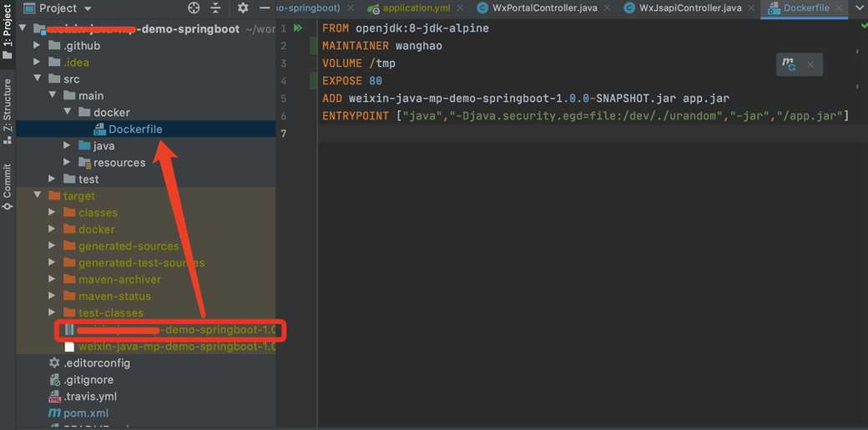This screenshot has width=868, height=430.
Task: Open Project panel settings gear
Action: (243, 8)
